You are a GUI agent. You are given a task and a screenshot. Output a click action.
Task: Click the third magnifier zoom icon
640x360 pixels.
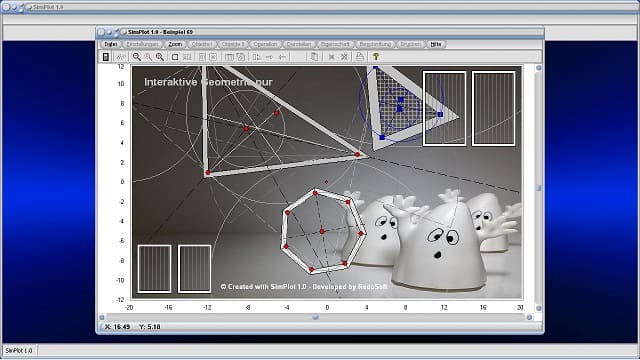pyautogui.click(x=160, y=57)
